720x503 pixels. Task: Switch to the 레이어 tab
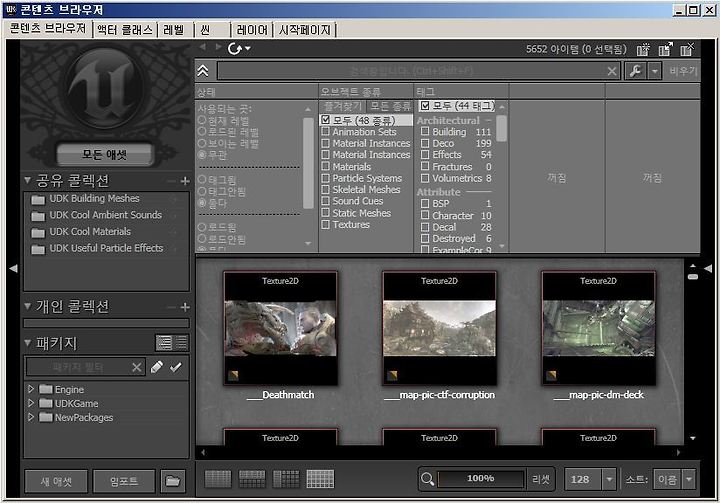point(252,30)
